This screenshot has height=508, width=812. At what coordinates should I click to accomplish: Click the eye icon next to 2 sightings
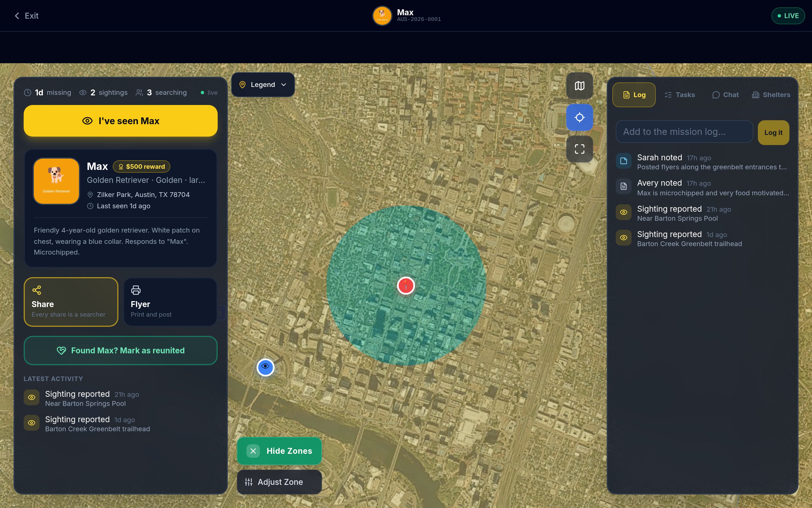tap(83, 93)
